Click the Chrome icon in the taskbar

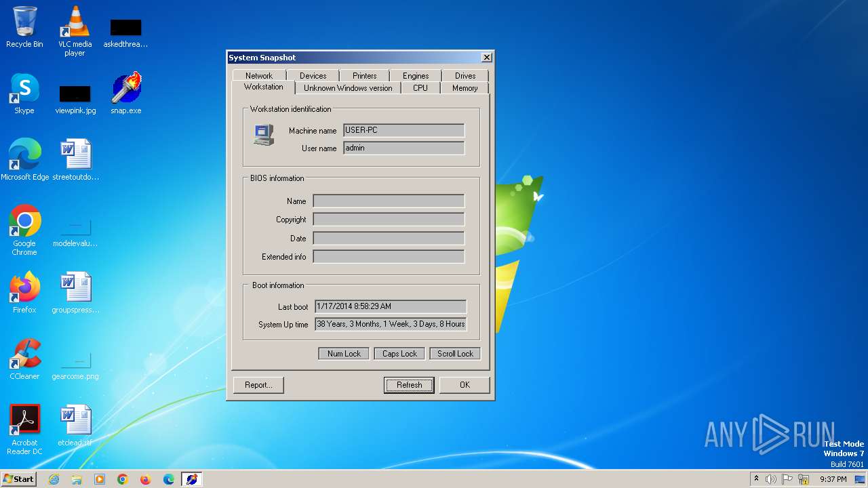point(123,479)
